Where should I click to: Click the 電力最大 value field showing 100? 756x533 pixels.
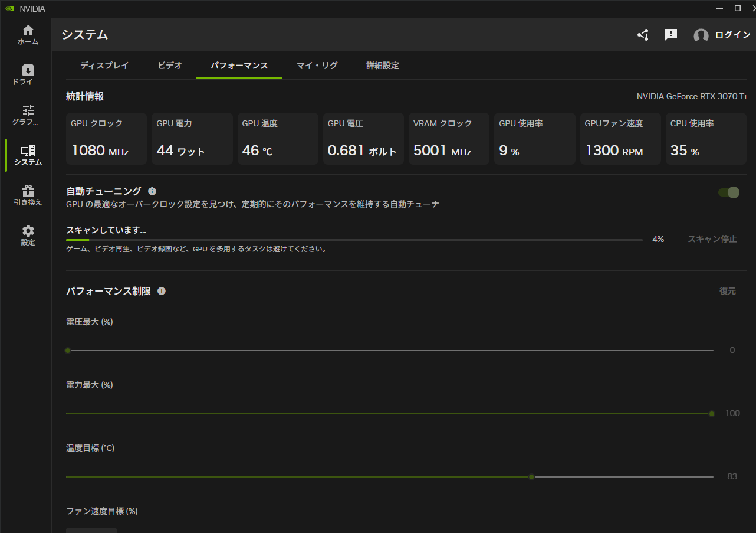pos(732,413)
